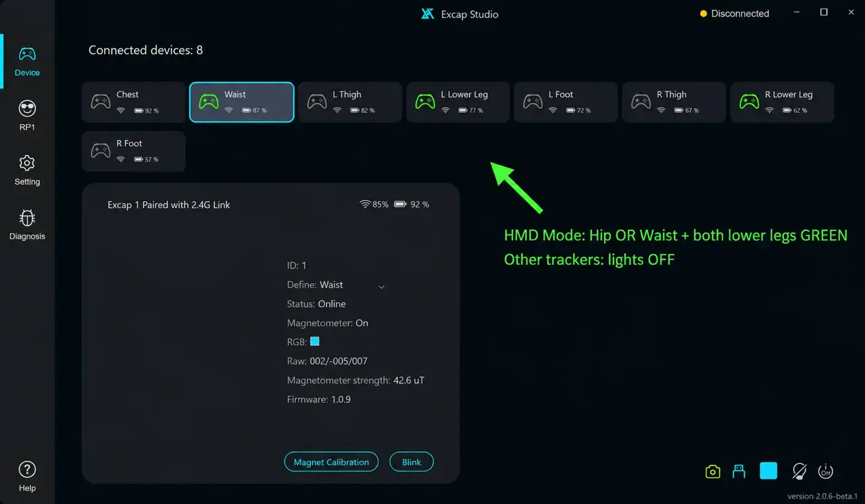Click the Excap Studio logo icon
The image size is (865, 504).
[427, 14]
